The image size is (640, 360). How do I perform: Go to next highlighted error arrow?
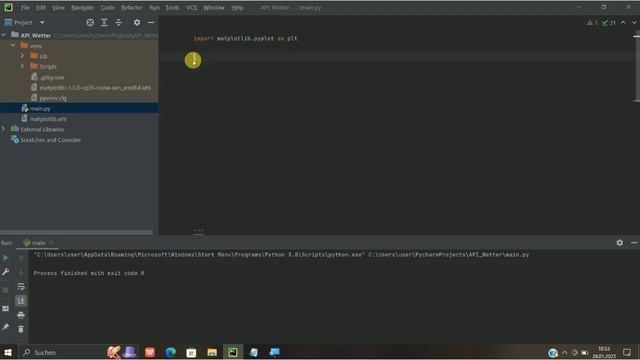click(x=634, y=22)
